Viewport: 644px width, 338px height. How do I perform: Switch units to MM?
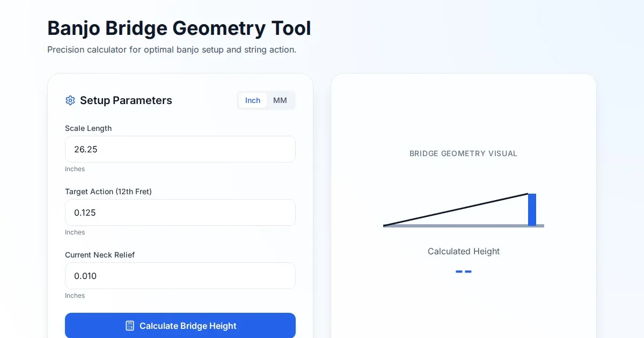click(x=280, y=100)
